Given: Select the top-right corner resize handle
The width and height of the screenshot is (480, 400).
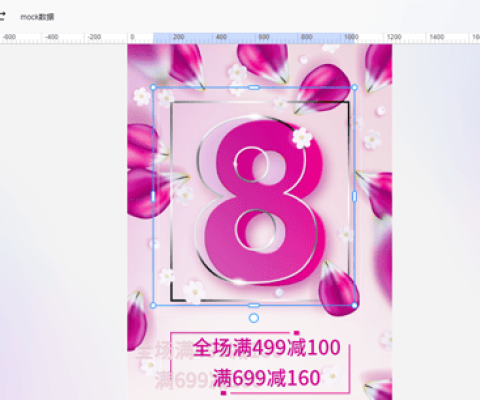Looking at the screenshot, I should pos(354,87).
